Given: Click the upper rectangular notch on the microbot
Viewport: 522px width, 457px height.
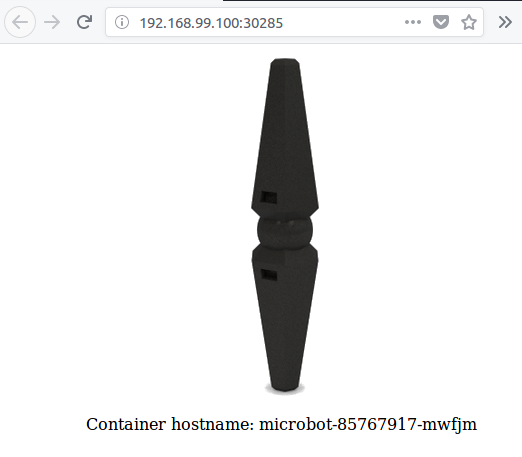Looking at the screenshot, I should pyautogui.click(x=268, y=197).
